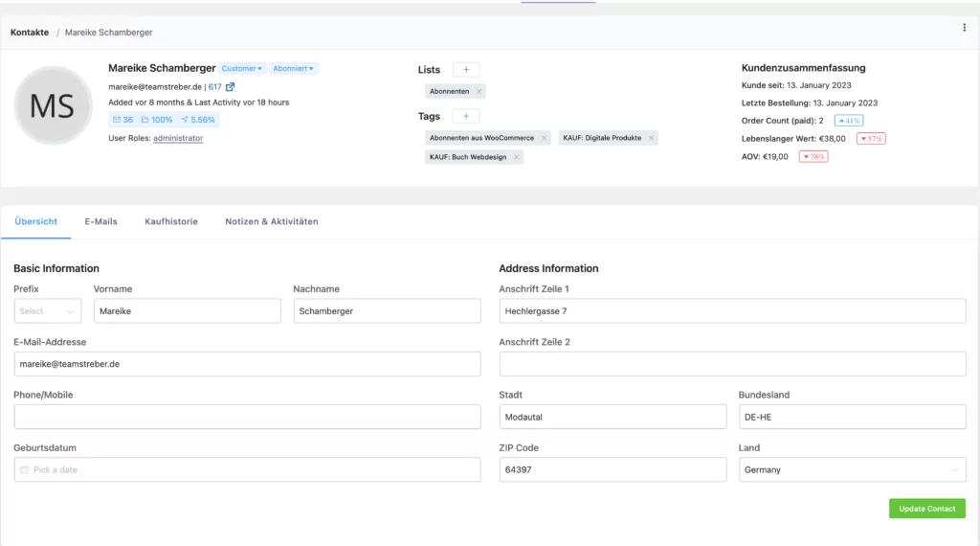Open the Notizen & Aktivitäten tab
Image resolution: width=980 pixels, height=546 pixels.
pyautogui.click(x=272, y=221)
